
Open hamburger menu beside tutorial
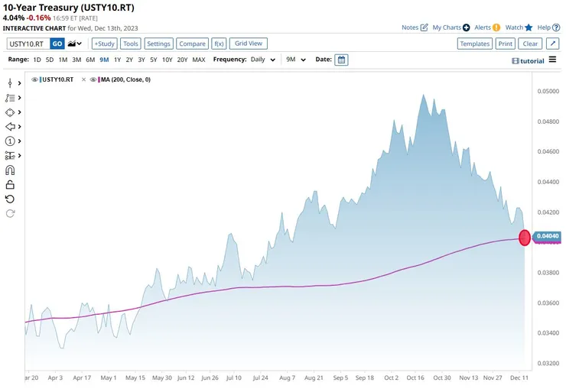(x=553, y=60)
